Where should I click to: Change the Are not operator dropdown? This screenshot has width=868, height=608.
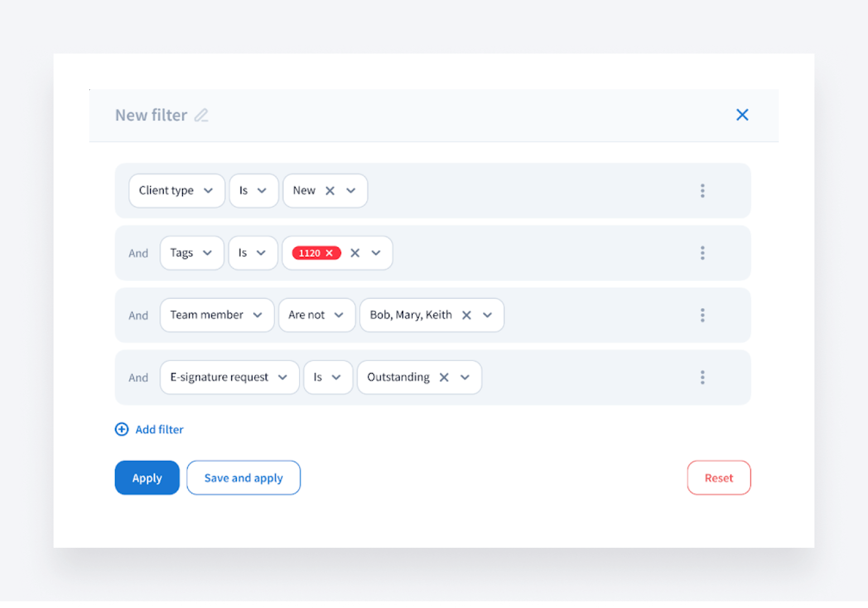click(x=316, y=315)
